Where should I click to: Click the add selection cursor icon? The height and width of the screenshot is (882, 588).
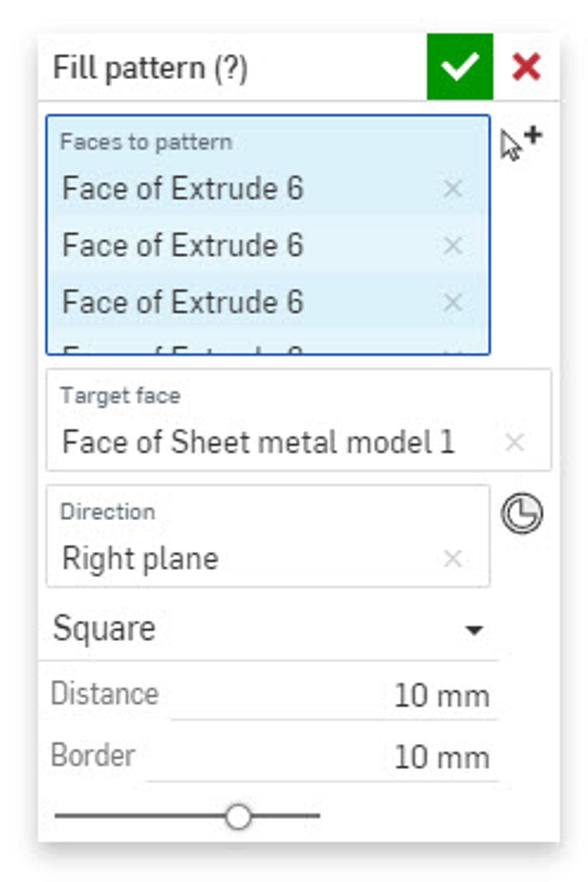point(521,144)
